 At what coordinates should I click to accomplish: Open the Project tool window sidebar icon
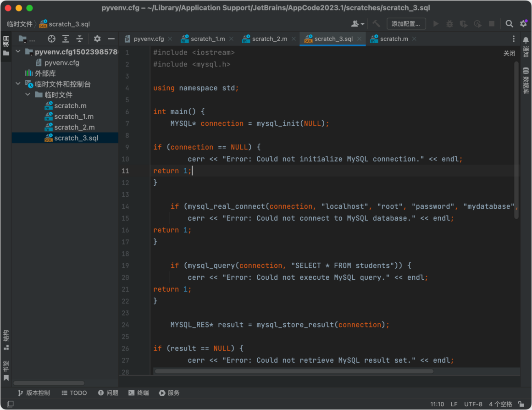pyautogui.click(x=6, y=46)
